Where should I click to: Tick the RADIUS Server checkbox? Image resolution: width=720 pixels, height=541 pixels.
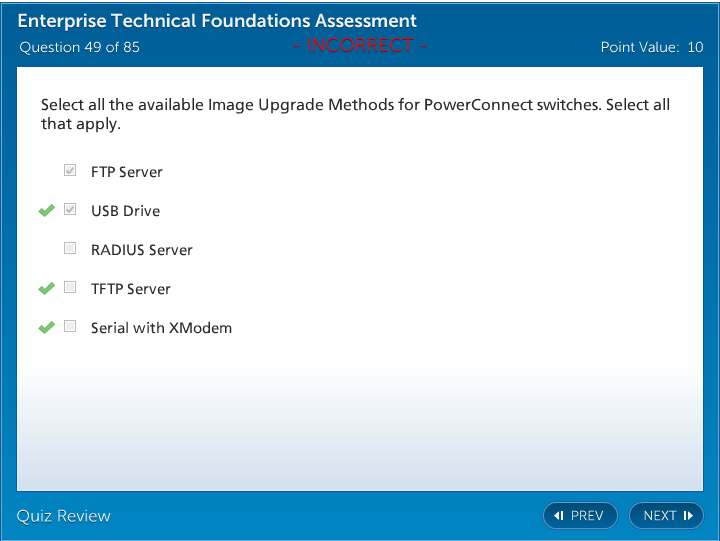point(70,249)
